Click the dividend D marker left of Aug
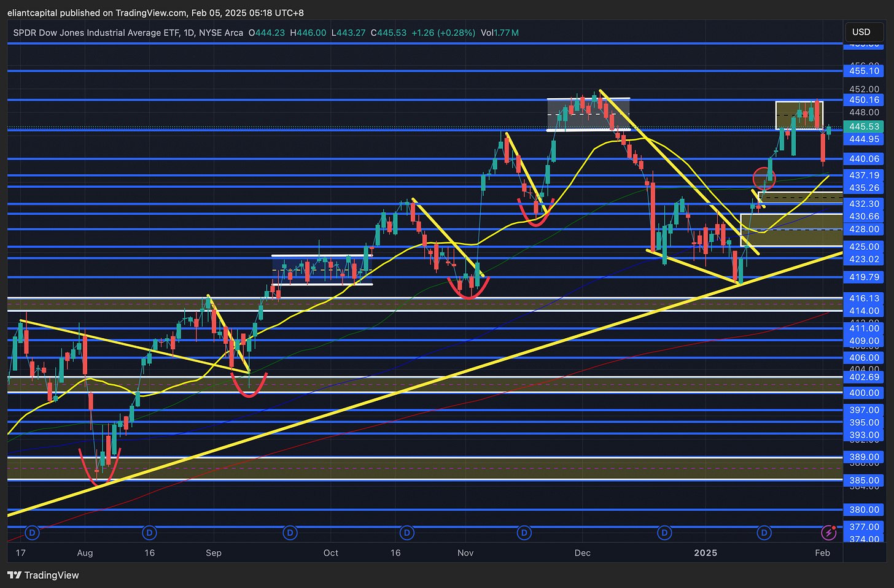 pos(32,533)
